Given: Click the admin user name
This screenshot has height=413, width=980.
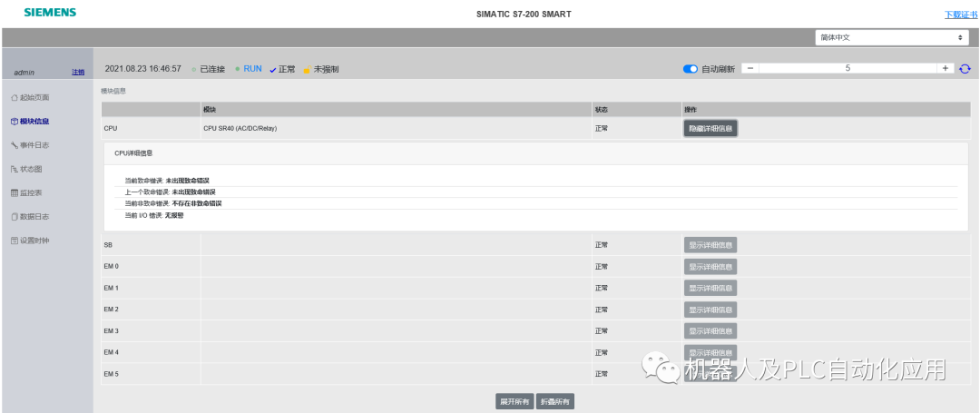Looking at the screenshot, I should (24, 74).
